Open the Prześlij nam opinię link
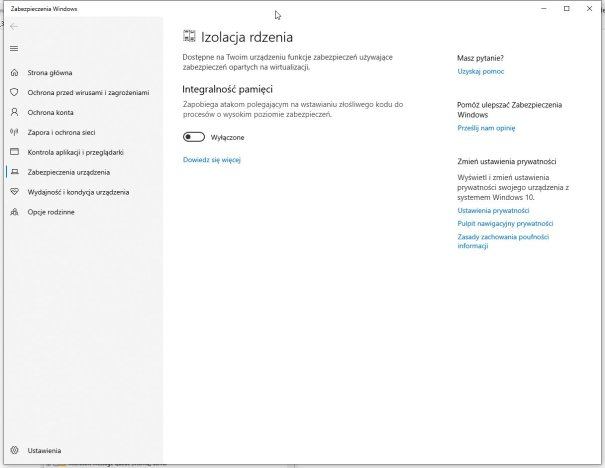605x468 pixels. 486,128
